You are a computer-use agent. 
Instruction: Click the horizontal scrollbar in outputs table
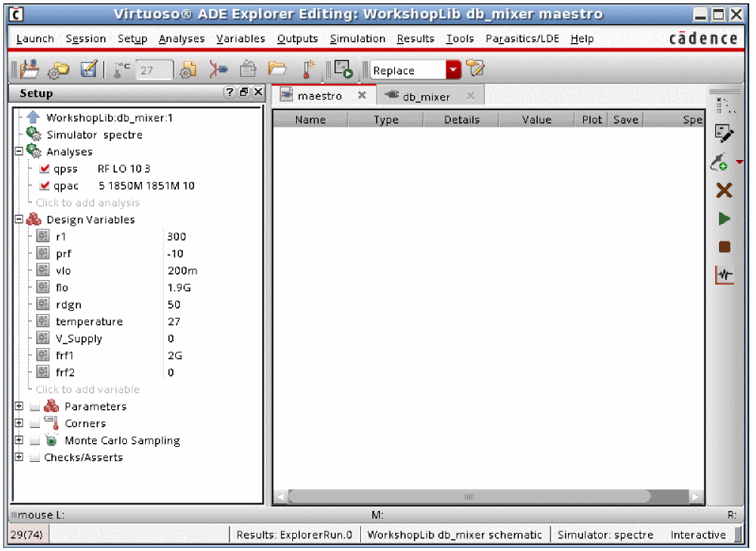click(468, 497)
